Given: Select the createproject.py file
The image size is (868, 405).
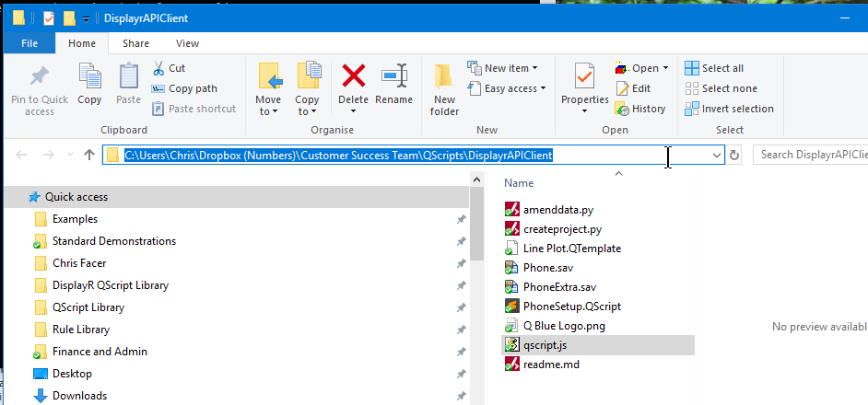Looking at the screenshot, I should click(x=562, y=229).
